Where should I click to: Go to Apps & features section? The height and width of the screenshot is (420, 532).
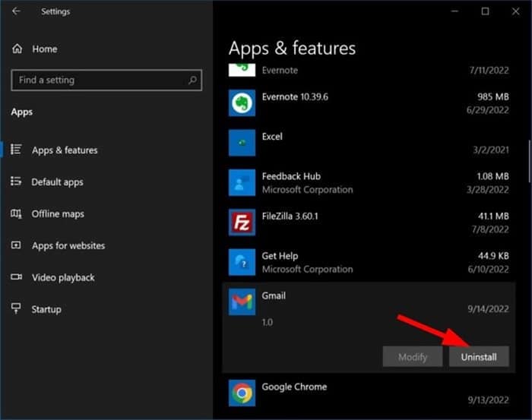click(65, 150)
